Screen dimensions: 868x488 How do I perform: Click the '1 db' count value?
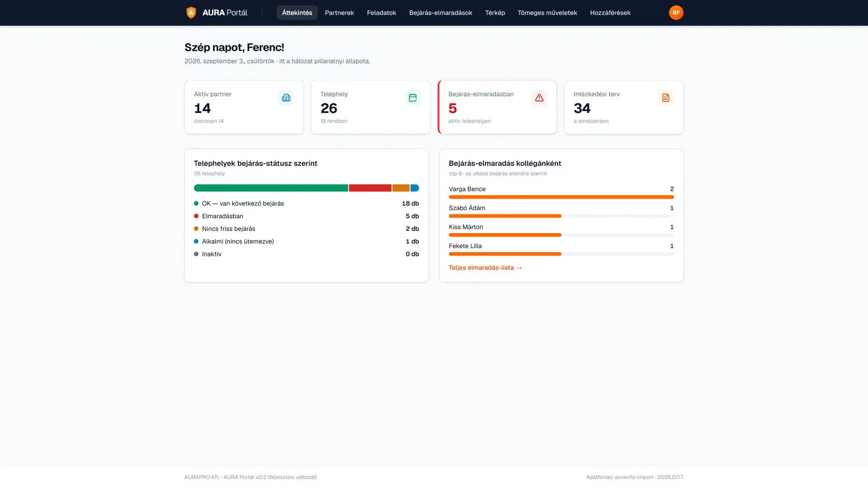[412, 241]
